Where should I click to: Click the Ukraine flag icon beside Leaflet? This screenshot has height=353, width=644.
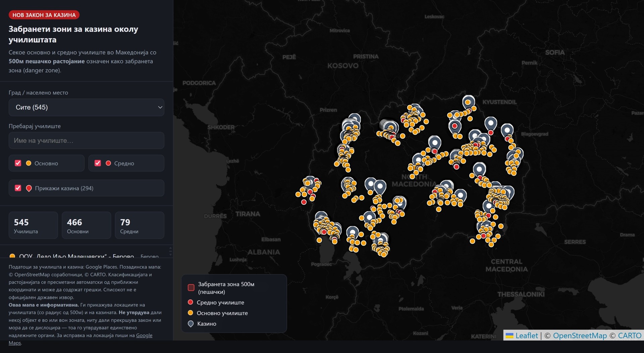509,336
